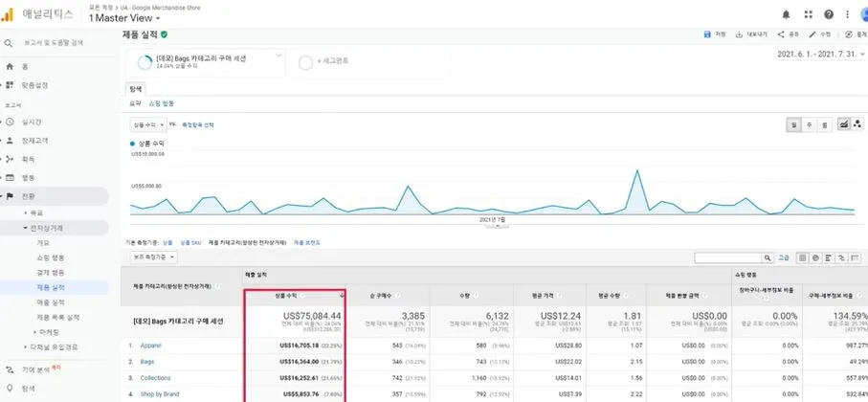The width and height of the screenshot is (868, 402).
Task: Open 제품 목록 실적 in the sidebar
Action: click(x=57, y=317)
